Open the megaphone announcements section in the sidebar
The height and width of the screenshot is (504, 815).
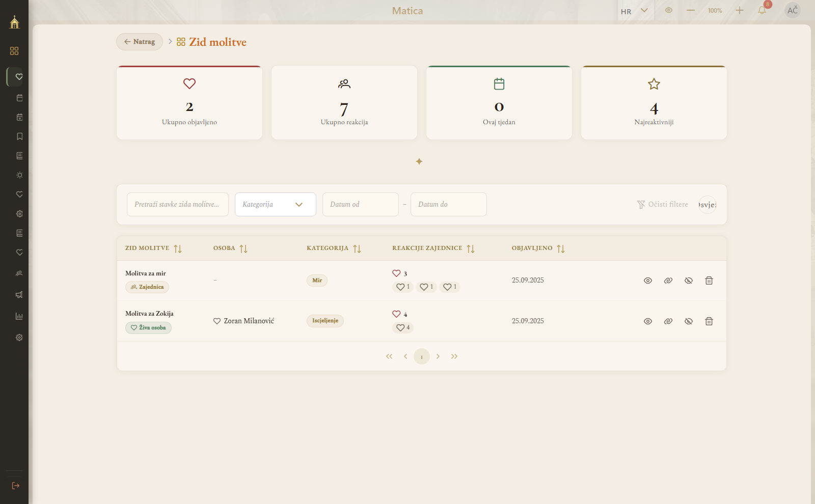[x=19, y=295]
